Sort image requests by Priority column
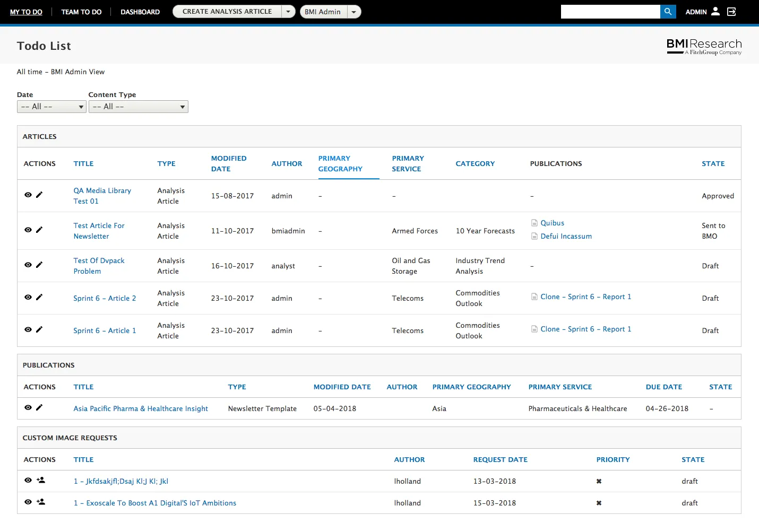The width and height of the screenshot is (759, 532). coord(613,460)
